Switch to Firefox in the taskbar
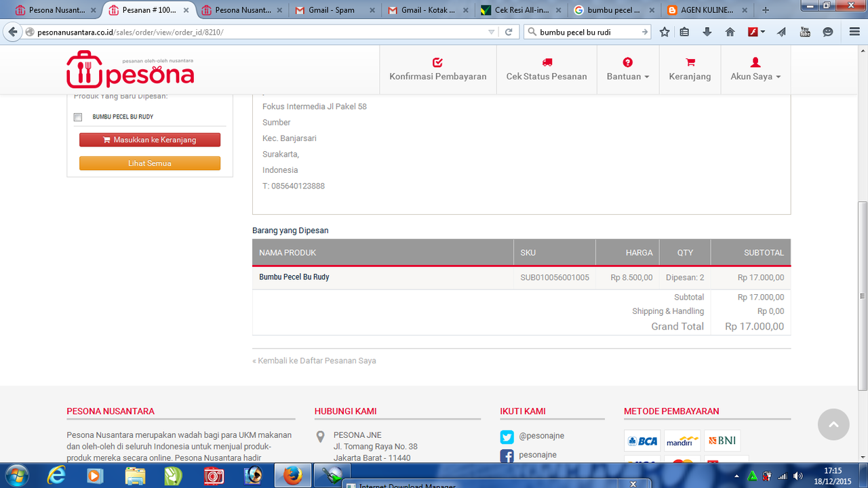The height and width of the screenshot is (488, 868). pos(292,476)
